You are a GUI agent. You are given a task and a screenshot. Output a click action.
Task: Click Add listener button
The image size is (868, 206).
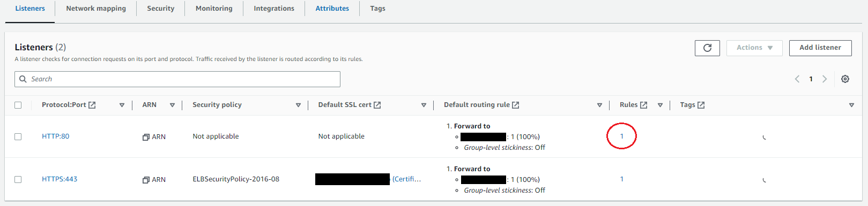(820, 48)
